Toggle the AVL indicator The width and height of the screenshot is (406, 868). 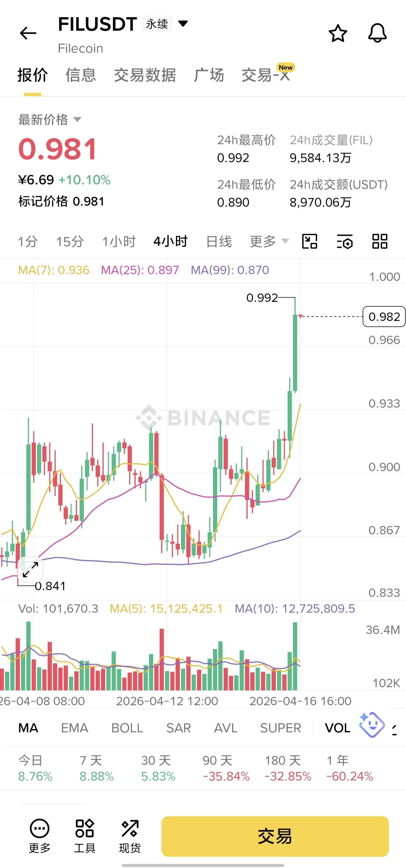pos(226,728)
